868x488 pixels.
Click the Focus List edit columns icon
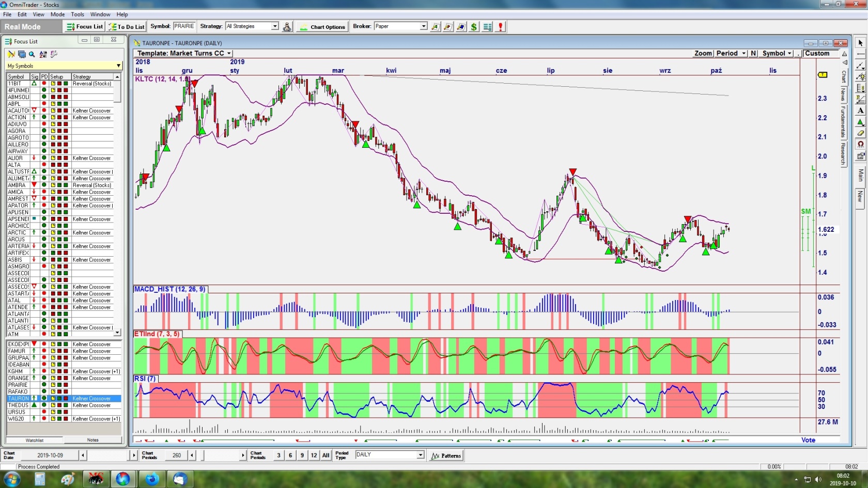54,54
